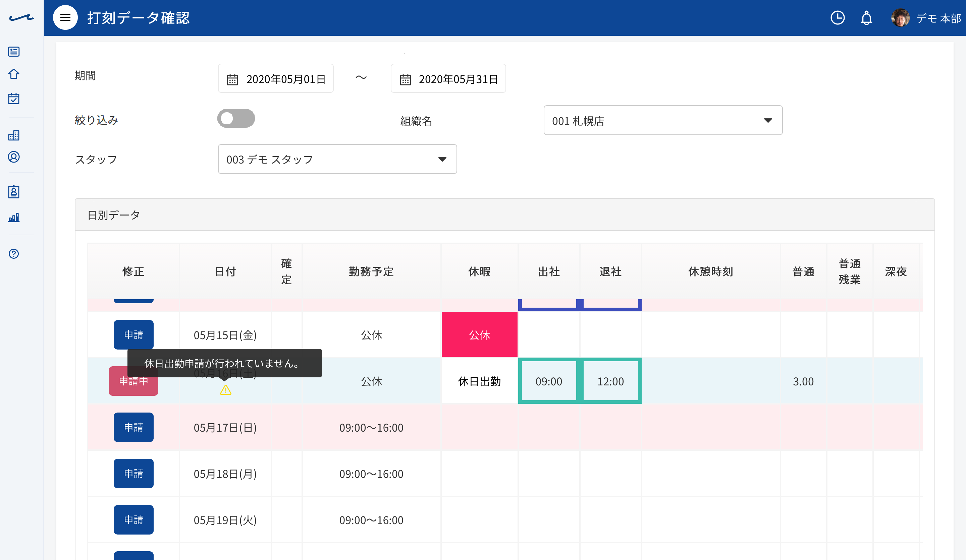Click the 確定 column header
The height and width of the screenshot is (560, 966).
click(x=286, y=271)
